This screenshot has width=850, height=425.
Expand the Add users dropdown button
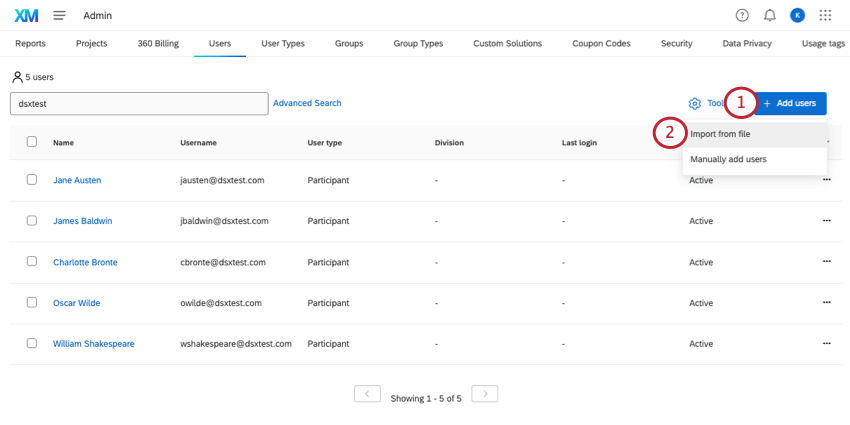click(x=790, y=103)
